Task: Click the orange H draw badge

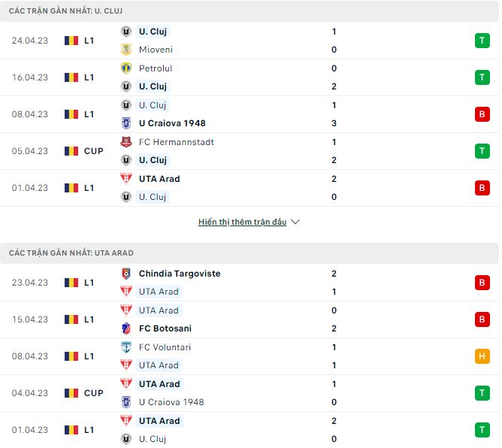Action: [482, 356]
